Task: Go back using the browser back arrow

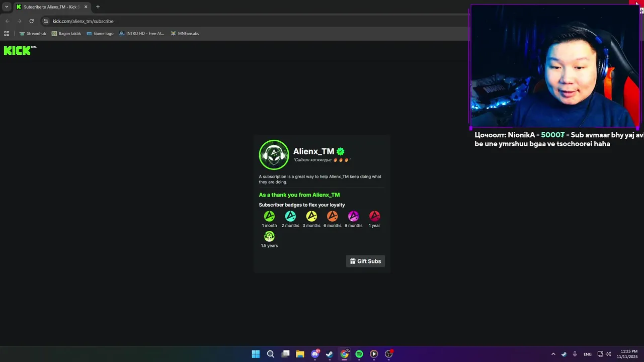Action: point(7,21)
